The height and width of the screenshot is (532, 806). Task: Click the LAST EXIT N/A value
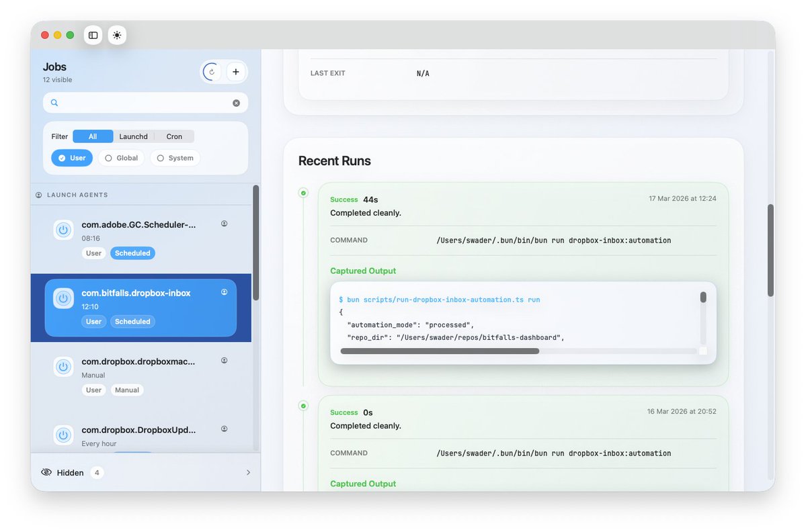[x=423, y=73]
